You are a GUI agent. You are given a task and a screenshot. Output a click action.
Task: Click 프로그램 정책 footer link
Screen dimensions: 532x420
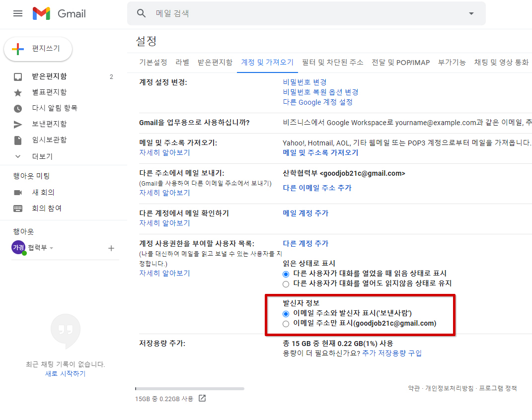click(x=498, y=388)
